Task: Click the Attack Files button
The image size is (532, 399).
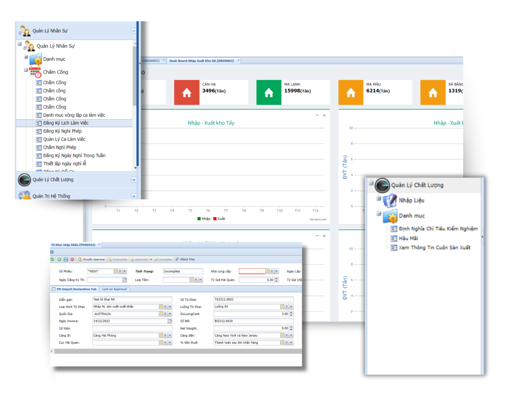Action: (185, 259)
